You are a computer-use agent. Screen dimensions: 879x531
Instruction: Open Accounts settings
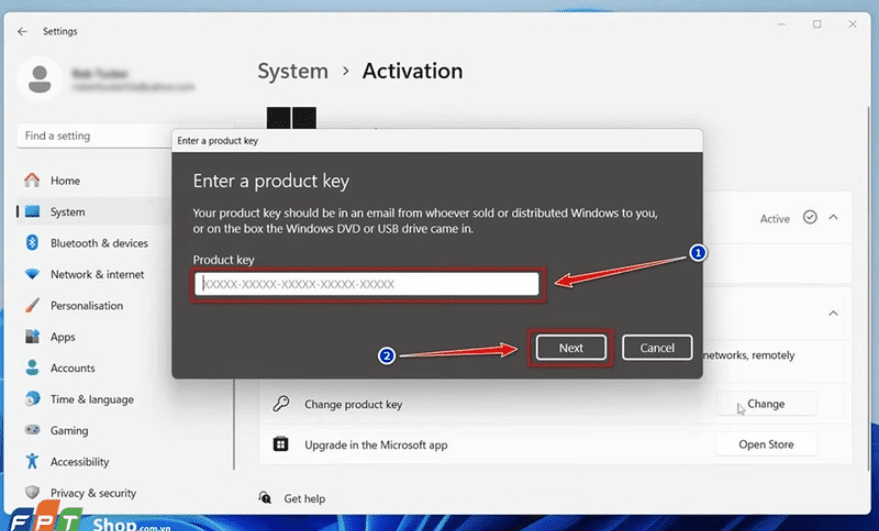click(72, 368)
